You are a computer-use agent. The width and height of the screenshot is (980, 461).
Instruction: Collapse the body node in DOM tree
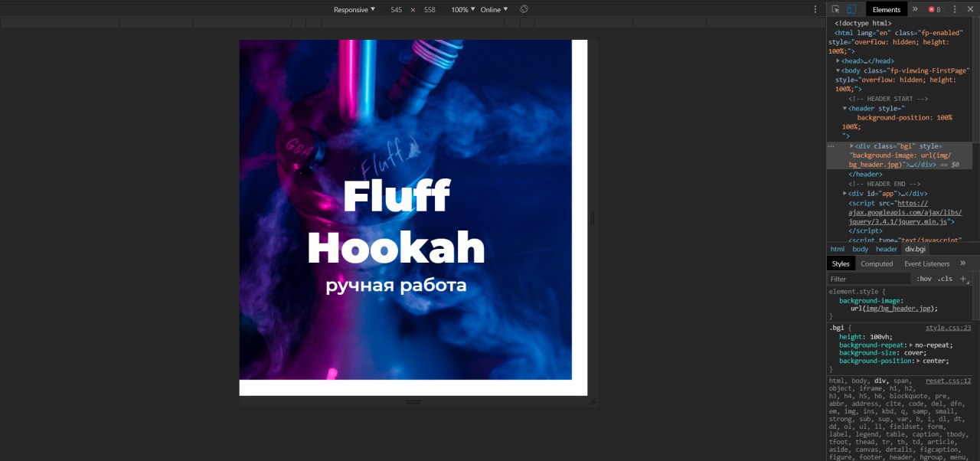click(838, 70)
